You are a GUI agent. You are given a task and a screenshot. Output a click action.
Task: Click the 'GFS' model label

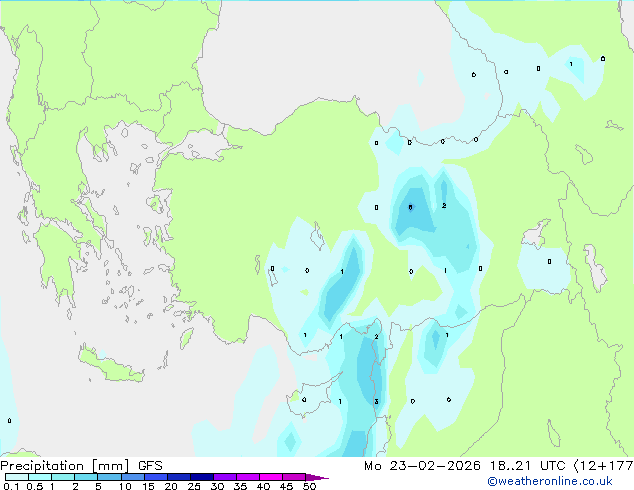pyautogui.click(x=150, y=466)
